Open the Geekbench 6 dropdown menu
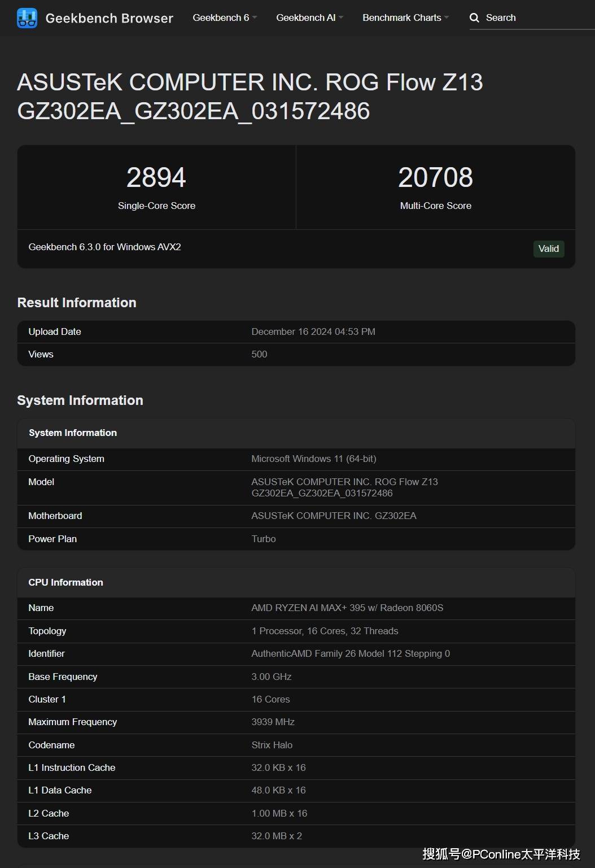This screenshot has height=868, width=595. tap(224, 18)
